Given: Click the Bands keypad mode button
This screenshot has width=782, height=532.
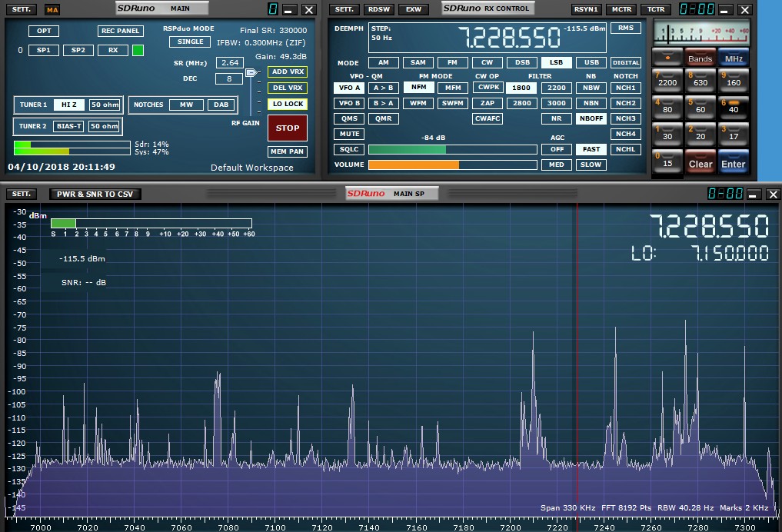Looking at the screenshot, I should point(700,58).
